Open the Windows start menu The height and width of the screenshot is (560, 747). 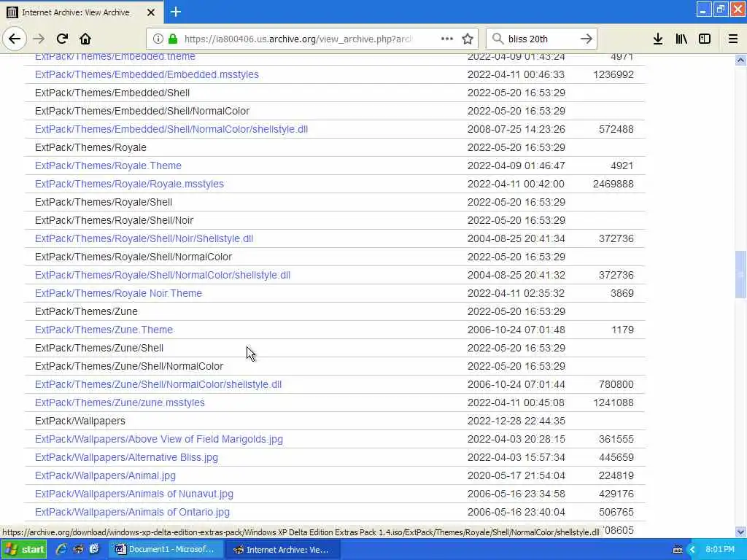24,549
